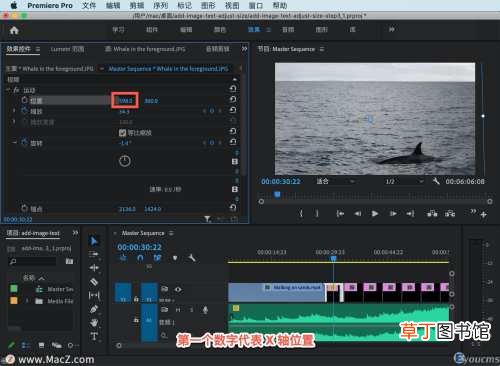This screenshot has width=500, height=366.
Task: Click the timeline playhead marker
Action: (333, 258)
